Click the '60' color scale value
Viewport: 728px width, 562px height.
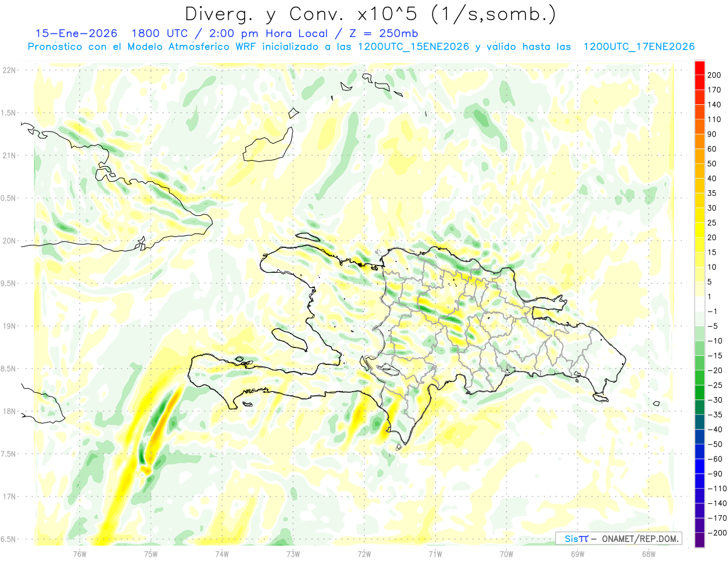(x=712, y=149)
